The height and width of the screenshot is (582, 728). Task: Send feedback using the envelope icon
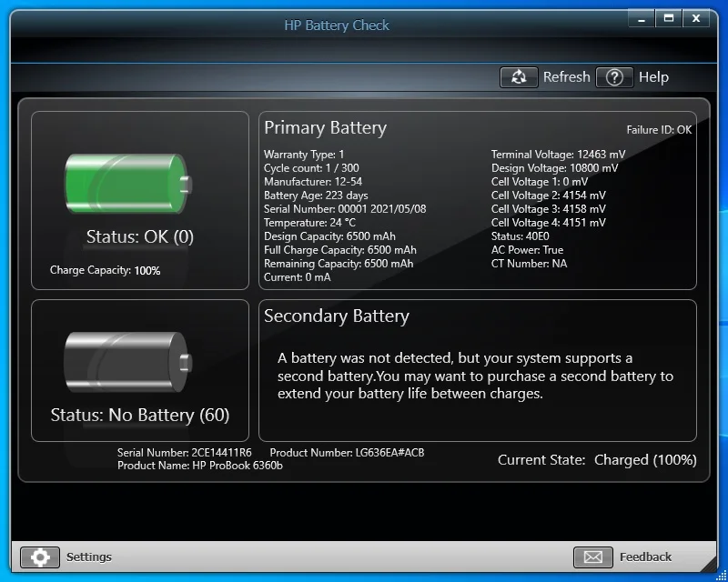click(593, 557)
